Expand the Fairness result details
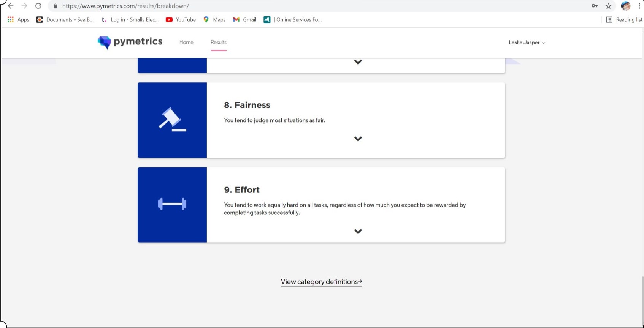Image resolution: width=644 pixels, height=328 pixels. click(358, 139)
